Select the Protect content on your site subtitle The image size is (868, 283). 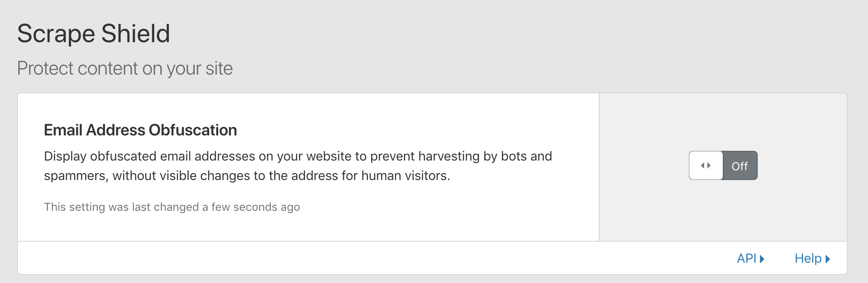click(x=125, y=68)
